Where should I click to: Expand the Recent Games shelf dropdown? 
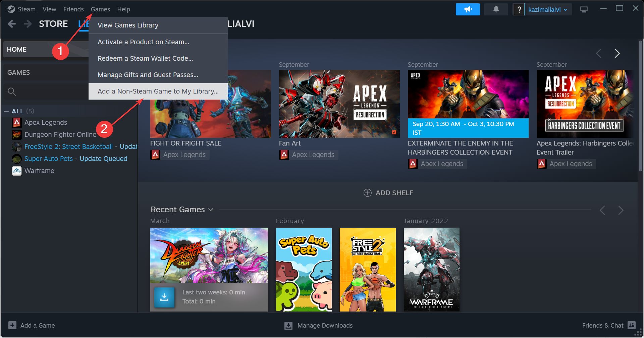click(211, 210)
